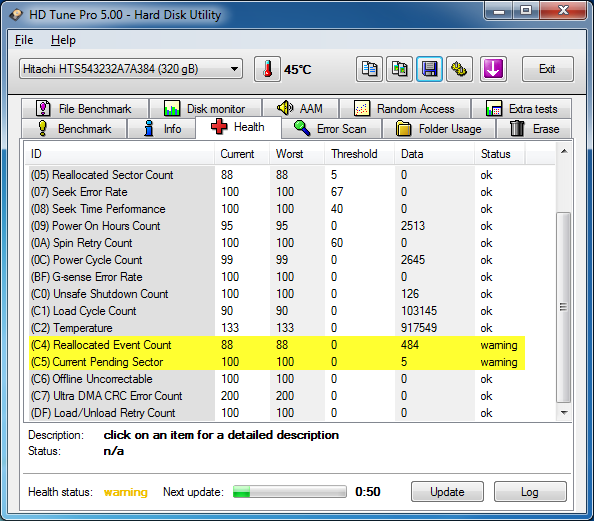This screenshot has height=521, width=594.
Task: Open the drive selection dropdown
Action: point(131,69)
